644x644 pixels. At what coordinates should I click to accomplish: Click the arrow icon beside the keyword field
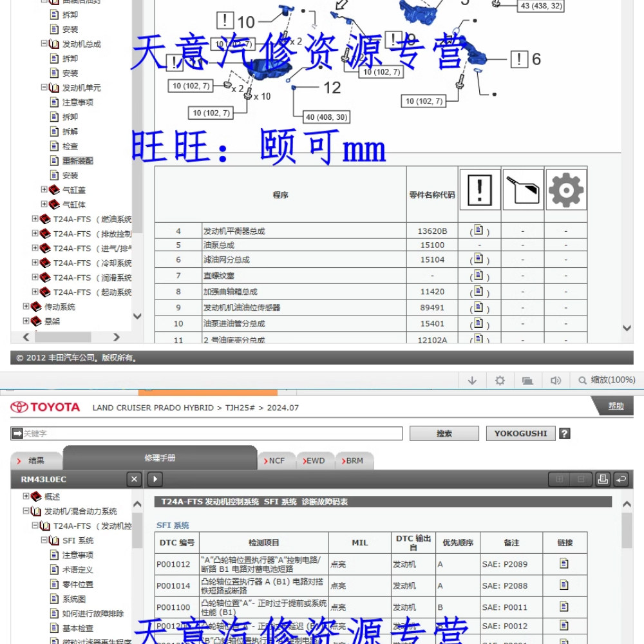point(17,433)
